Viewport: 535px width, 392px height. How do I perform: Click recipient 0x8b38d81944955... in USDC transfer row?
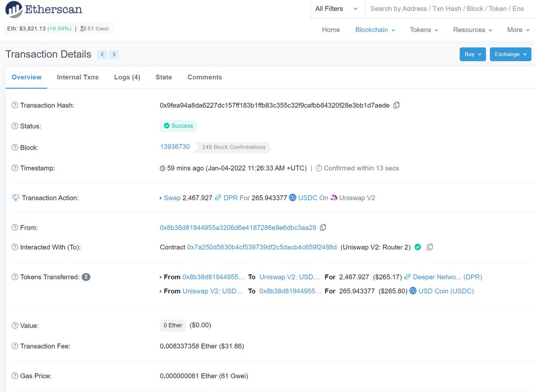(290, 291)
